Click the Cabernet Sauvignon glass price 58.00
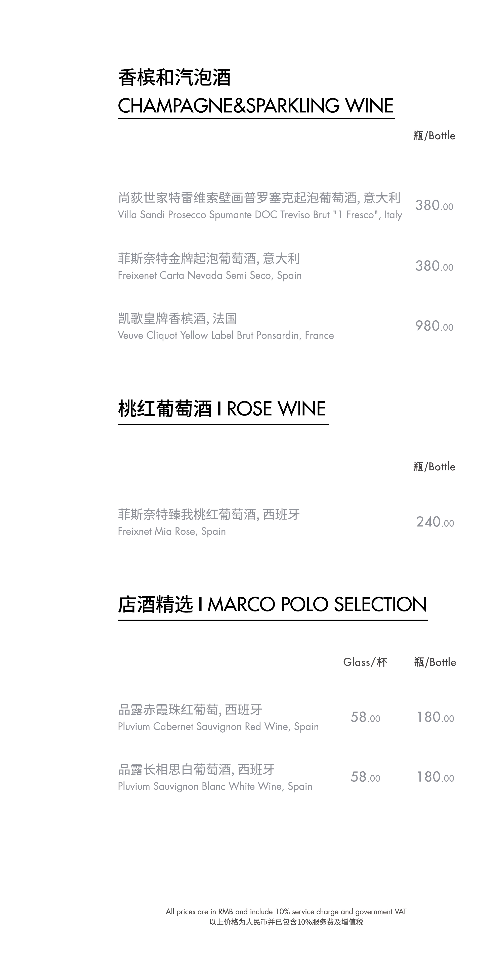The image size is (484, 980). click(x=365, y=718)
